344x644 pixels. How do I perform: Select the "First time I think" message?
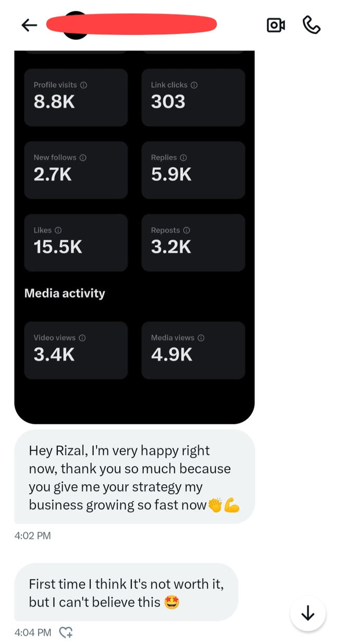tap(126, 592)
